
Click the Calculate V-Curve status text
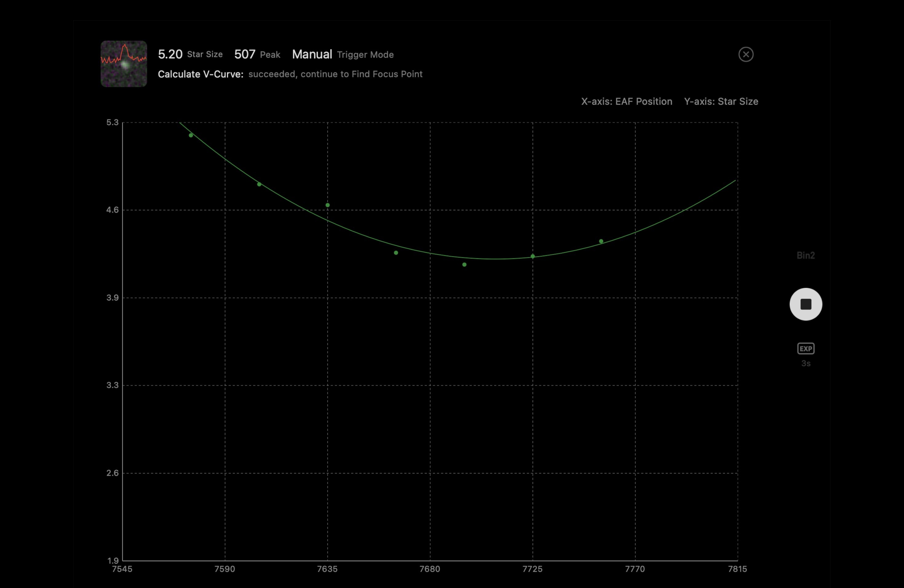[x=200, y=74]
